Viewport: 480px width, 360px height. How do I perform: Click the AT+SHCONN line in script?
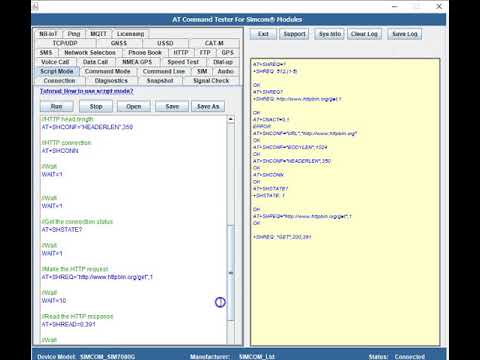coord(60,151)
